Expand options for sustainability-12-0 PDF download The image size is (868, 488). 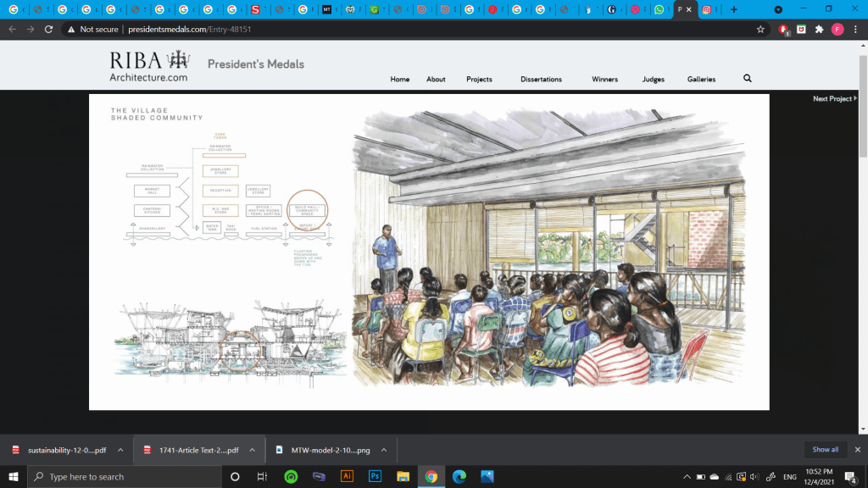coord(120,450)
